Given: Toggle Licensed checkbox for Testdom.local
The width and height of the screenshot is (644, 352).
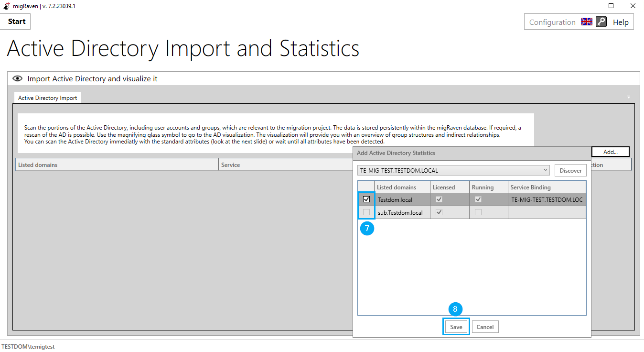Looking at the screenshot, I should point(439,199).
